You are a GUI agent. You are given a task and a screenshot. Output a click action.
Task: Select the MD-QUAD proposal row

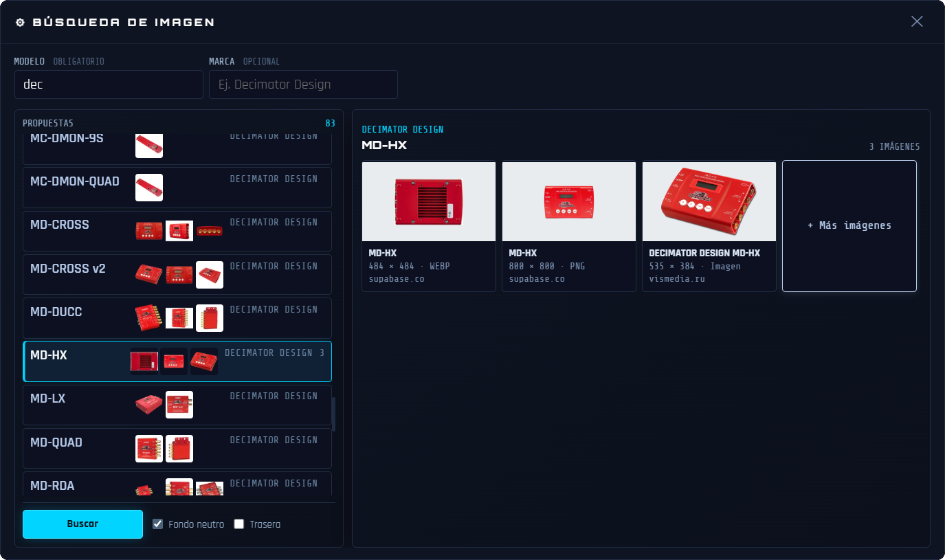pos(177,448)
